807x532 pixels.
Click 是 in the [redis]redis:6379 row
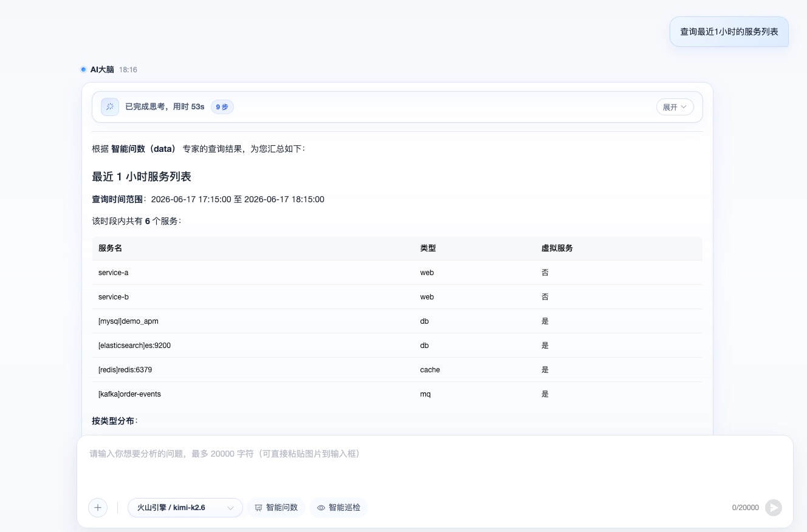[x=545, y=370]
